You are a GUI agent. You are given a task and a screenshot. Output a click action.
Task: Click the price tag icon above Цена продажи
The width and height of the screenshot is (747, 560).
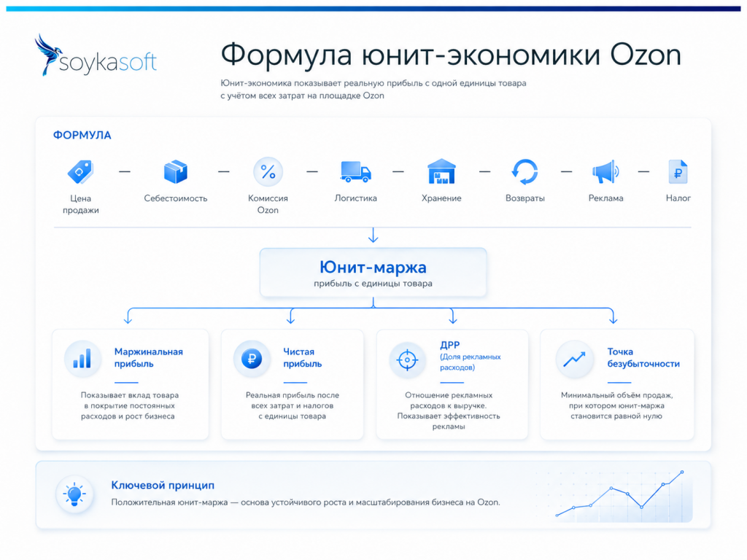tap(80, 171)
